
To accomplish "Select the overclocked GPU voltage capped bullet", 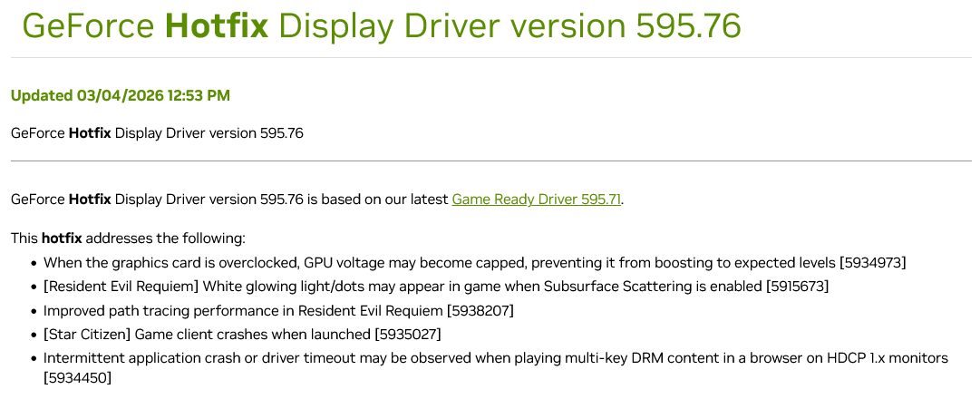I will [x=474, y=263].
